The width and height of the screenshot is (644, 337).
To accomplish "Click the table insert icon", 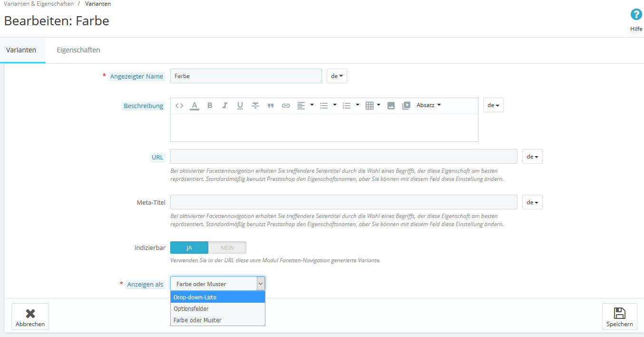I will tap(370, 106).
